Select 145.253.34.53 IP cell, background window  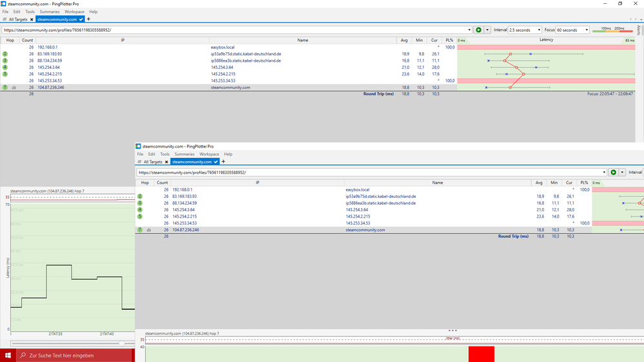[50, 81]
